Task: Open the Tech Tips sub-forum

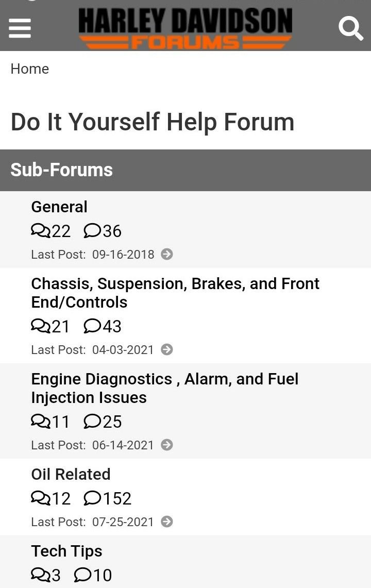Action: point(66,551)
